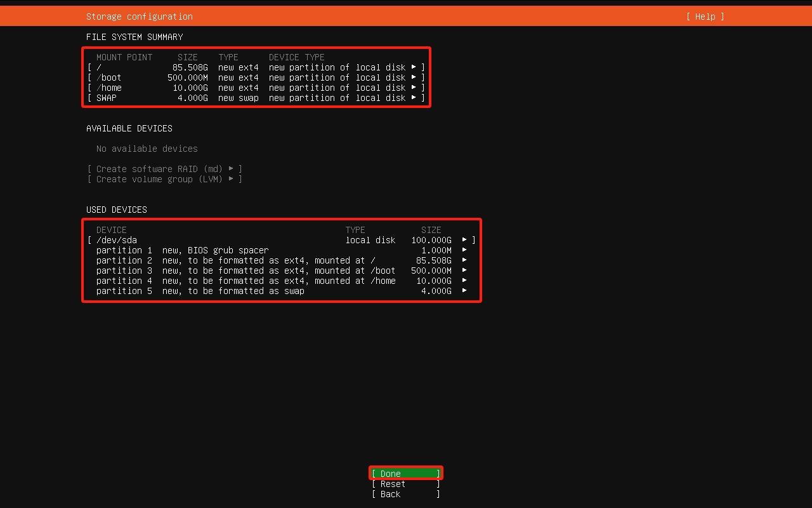Click the 85.508G size in file system summary
This screenshot has width=812, height=508.
[190, 67]
